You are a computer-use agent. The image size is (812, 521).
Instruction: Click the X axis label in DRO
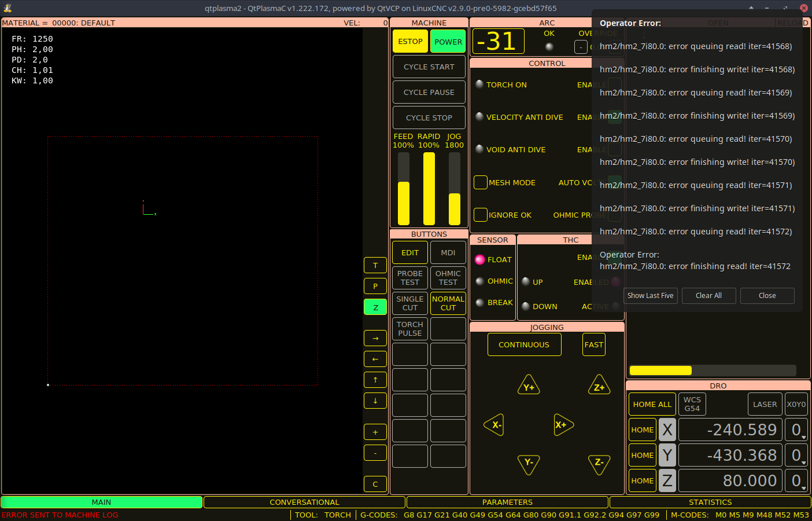coord(667,430)
